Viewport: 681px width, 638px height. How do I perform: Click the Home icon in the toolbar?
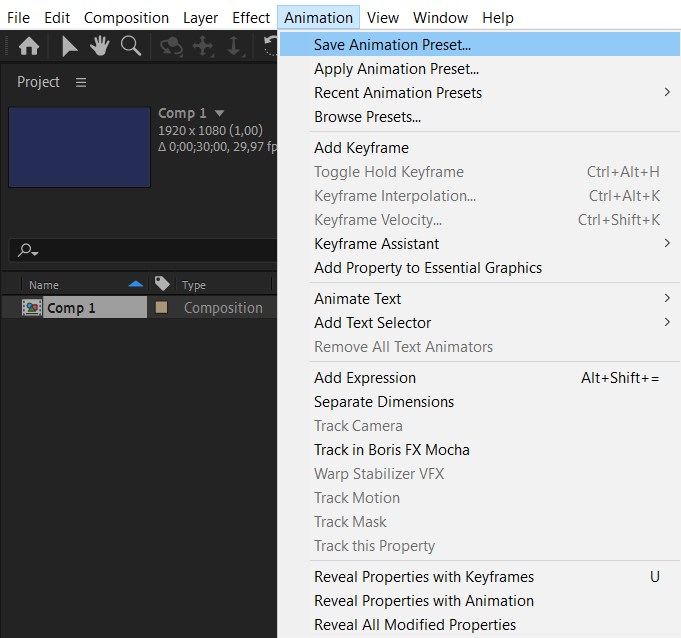pyautogui.click(x=29, y=46)
